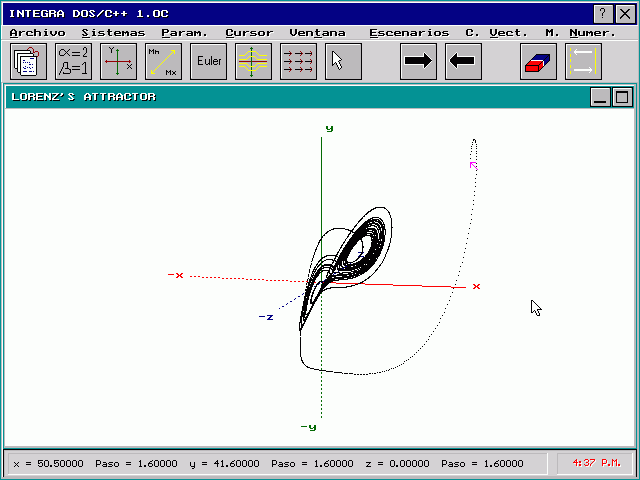640x480 pixels.
Task: Click the Min/Max range icon
Action: 163,61
